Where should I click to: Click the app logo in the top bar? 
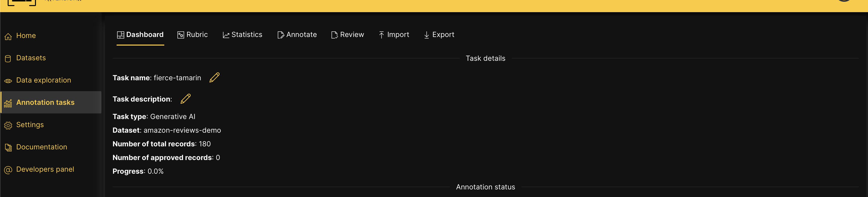coord(22,3)
